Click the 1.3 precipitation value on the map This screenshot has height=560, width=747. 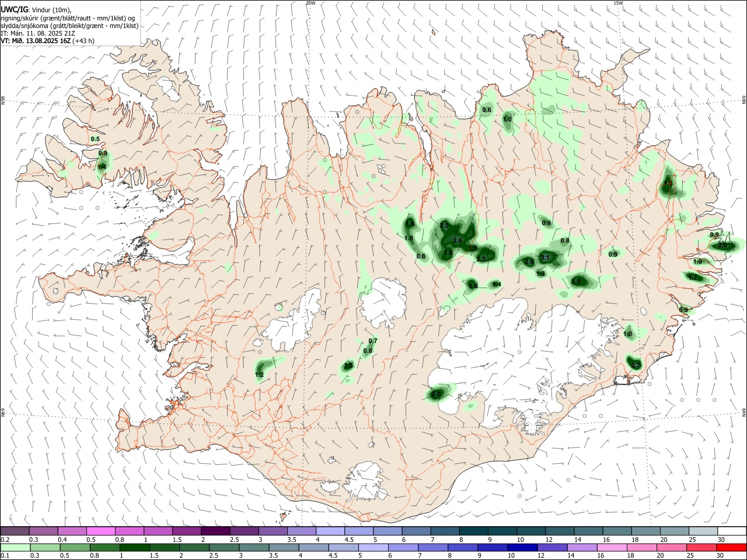tap(540, 274)
